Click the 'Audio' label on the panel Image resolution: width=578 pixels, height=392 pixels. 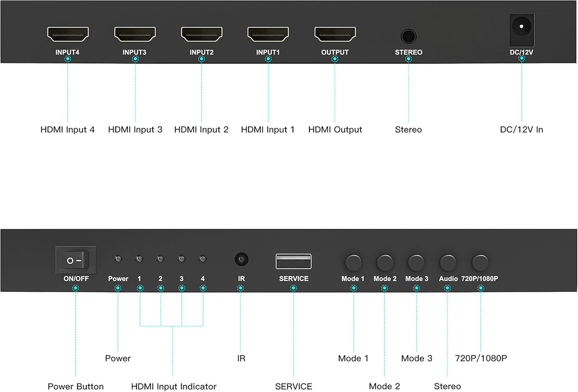(x=448, y=279)
